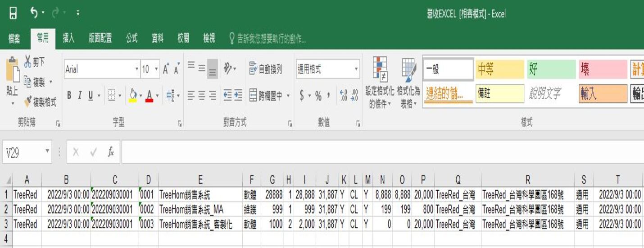This screenshot has height=248, width=644.
Task: Switch to the 版面配置 (Page Layout) tab
Action: 100,38
